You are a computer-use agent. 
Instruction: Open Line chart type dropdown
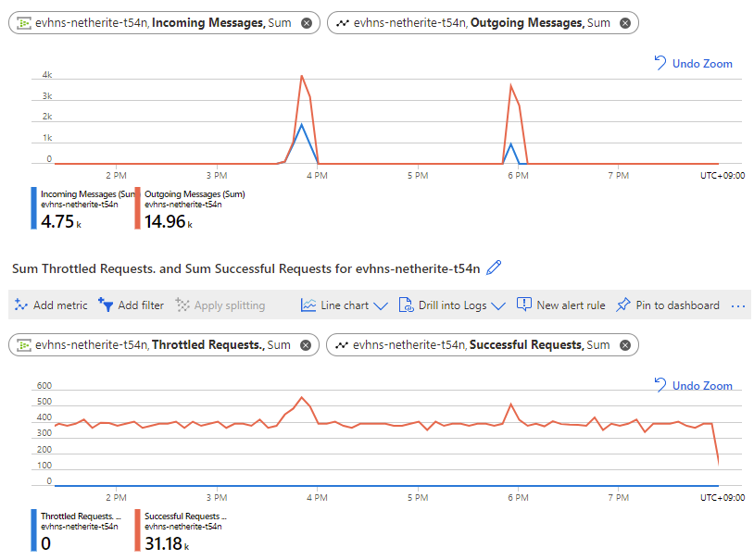click(x=345, y=305)
